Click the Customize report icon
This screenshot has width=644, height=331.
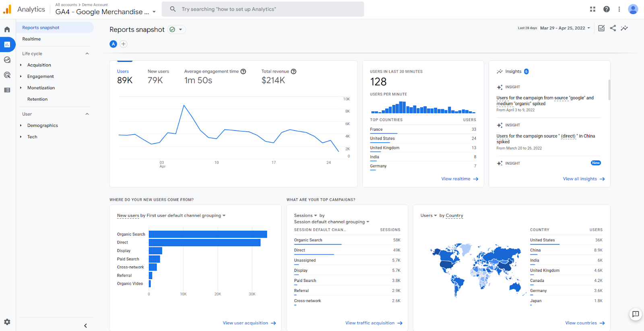[x=601, y=28]
